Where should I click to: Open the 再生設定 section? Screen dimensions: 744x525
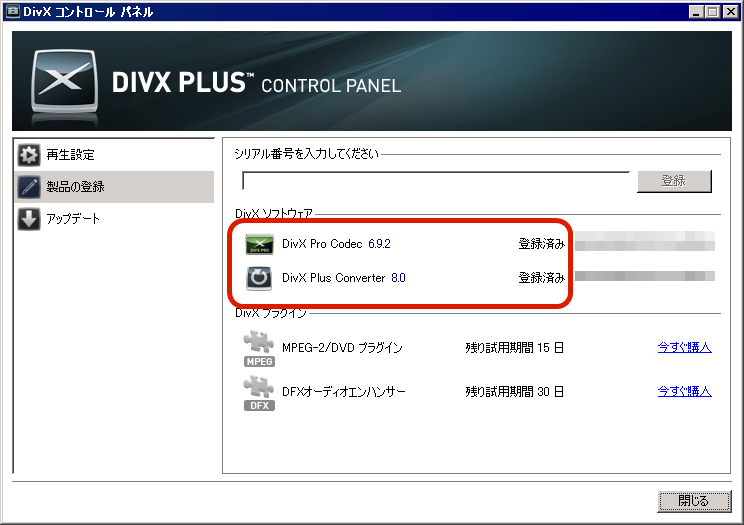[114, 155]
